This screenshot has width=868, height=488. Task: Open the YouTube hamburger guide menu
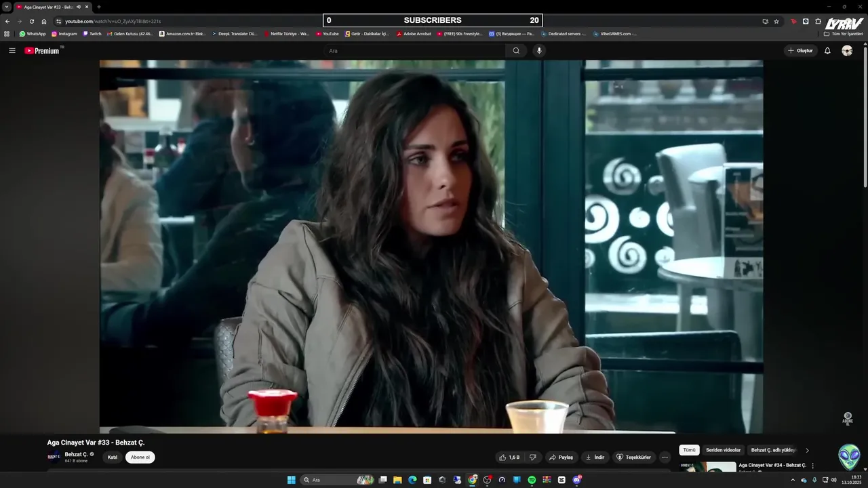pos(12,51)
